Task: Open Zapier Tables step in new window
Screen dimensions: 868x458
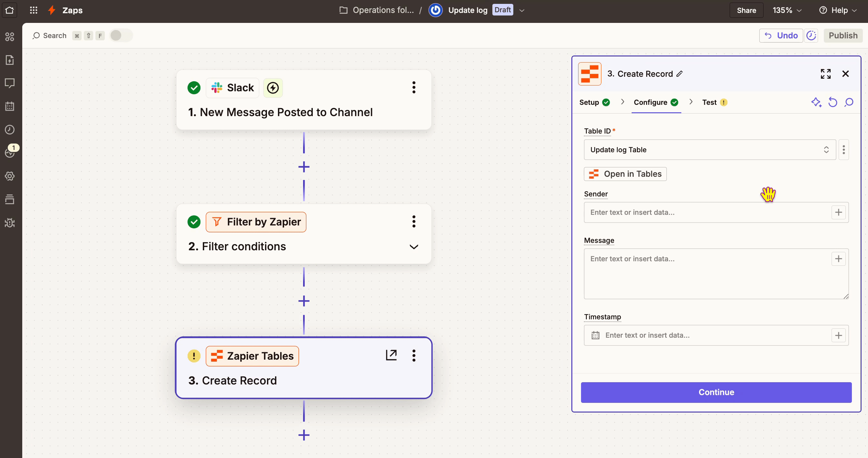Action: [x=391, y=355]
